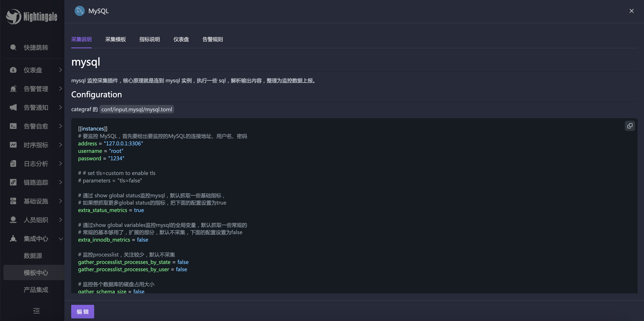Switch to the 采集模板 tab

(115, 39)
